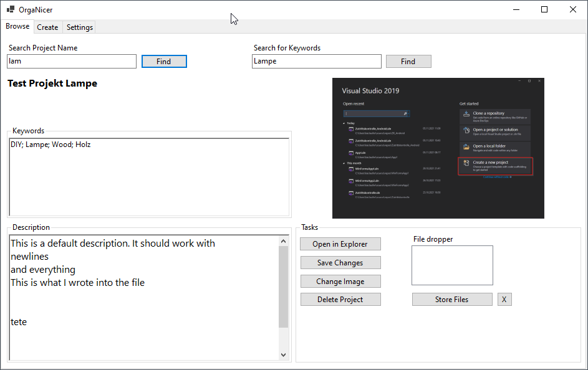Open the project in Explorer
Viewport: 588px width, 370px height.
tap(340, 244)
